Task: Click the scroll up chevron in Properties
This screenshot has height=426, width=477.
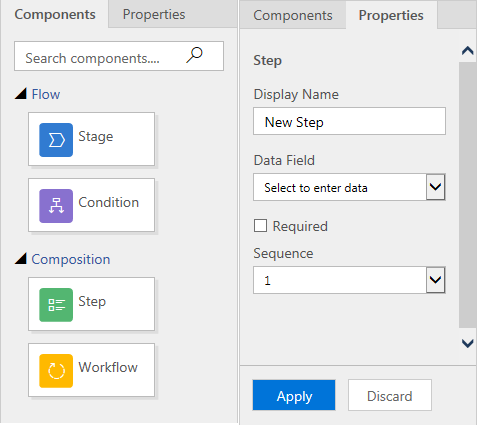Action: pyautogui.click(x=468, y=51)
